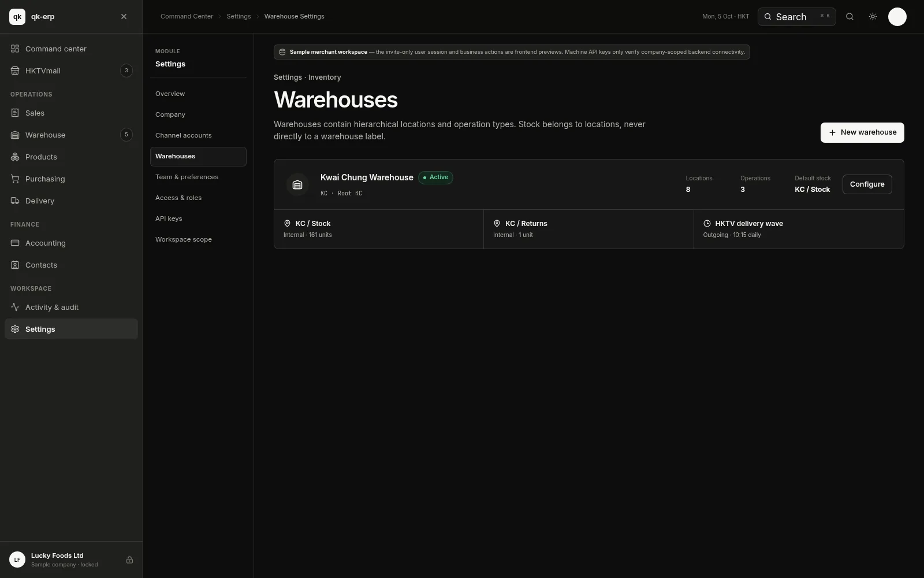Click the New warehouse button
This screenshot has width=924, height=578.
[x=862, y=132]
